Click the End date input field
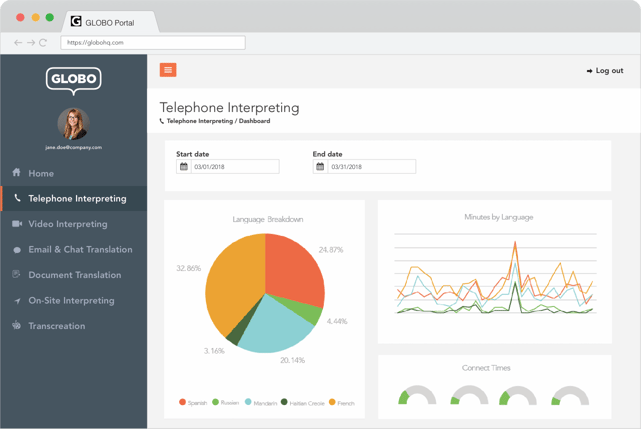This screenshot has width=641, height=429. (x=372, y=166)
